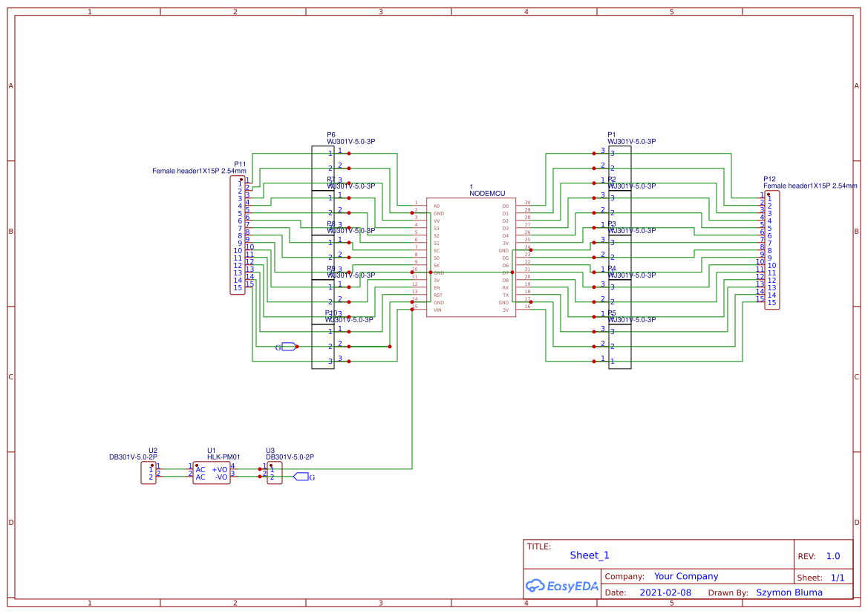Click the WJ301V-5.0-3P label under P1
This screenshot has width=868, height=614.
click(x=632, y=142)
